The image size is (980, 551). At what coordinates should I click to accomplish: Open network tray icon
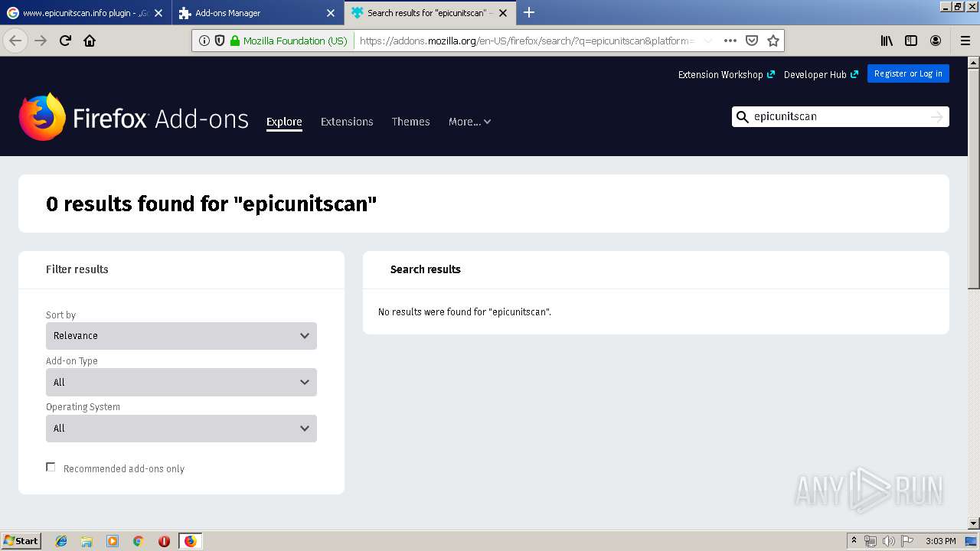(x=871, y=541)
